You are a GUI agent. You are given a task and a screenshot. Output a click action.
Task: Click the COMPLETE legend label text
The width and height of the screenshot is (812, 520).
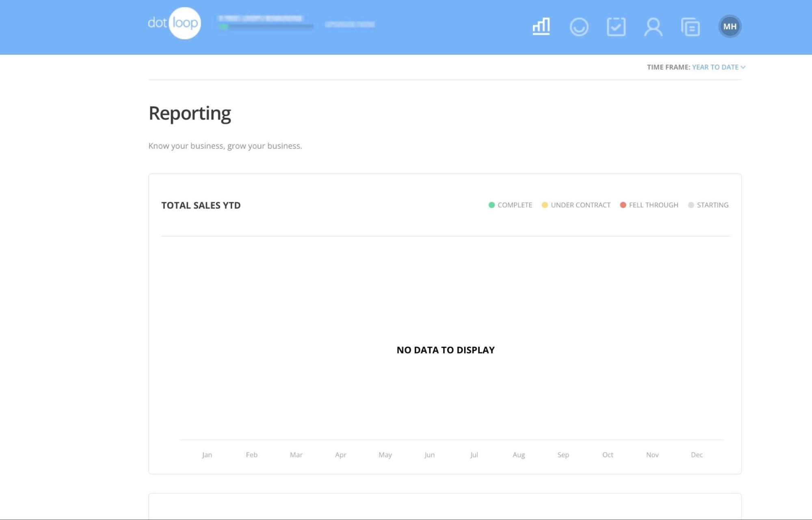click(514, 205)
